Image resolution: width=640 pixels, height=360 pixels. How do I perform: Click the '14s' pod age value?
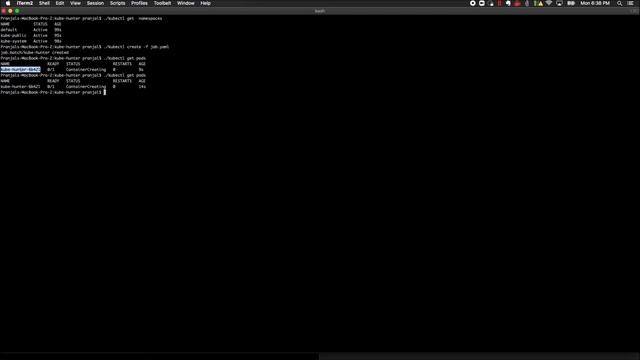(x=142, y=87)
